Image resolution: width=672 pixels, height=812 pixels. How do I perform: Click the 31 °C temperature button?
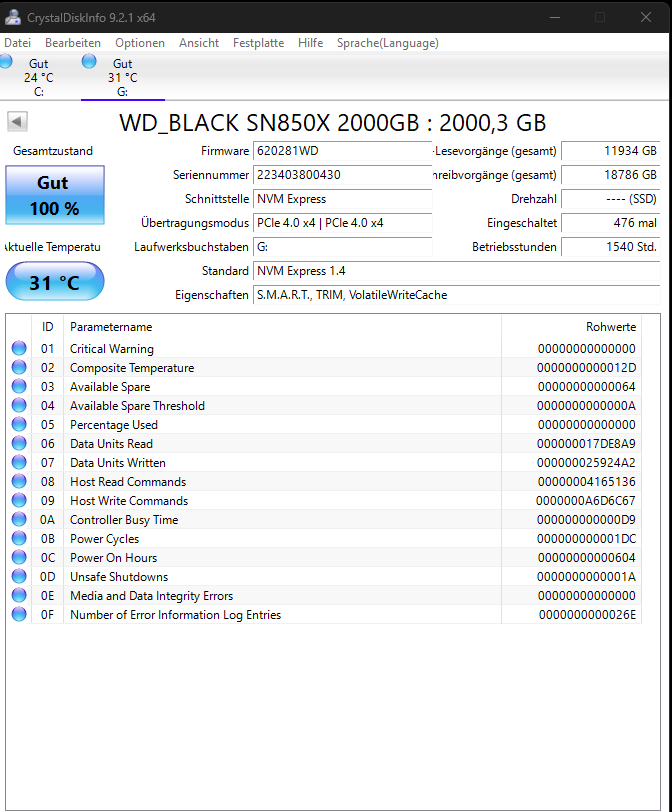pyautogui.click(x=55, y=281)
